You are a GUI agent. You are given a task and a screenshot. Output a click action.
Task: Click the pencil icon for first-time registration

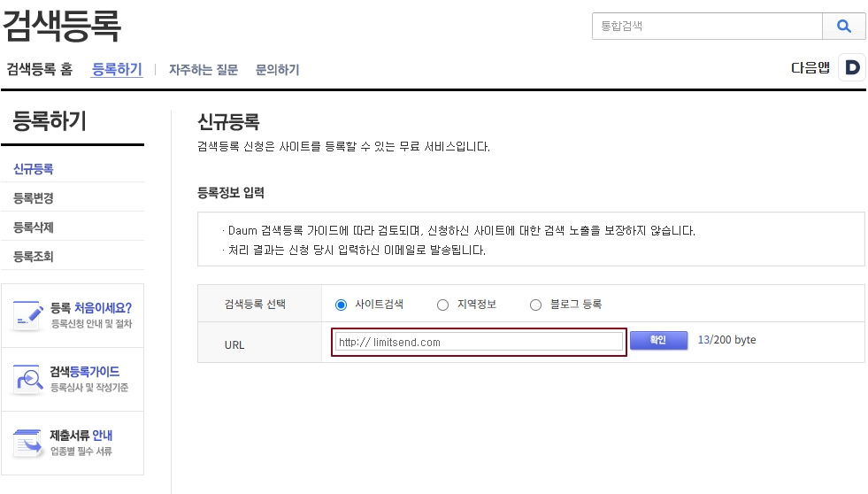28,315
